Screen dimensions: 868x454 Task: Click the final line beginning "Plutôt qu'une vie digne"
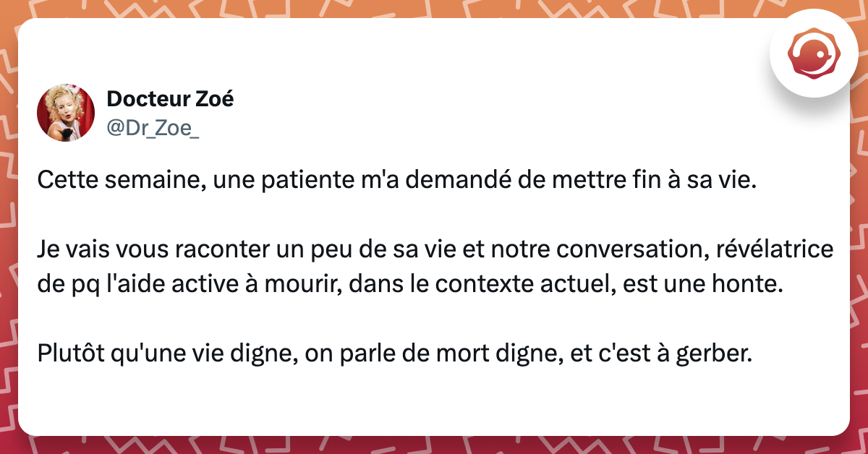395,354
